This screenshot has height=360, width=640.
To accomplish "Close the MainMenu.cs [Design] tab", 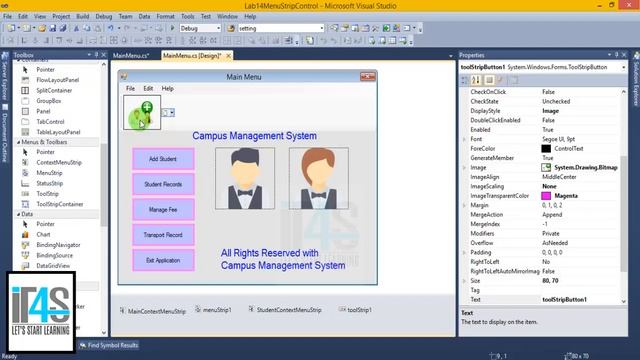I will coord(229,56).
